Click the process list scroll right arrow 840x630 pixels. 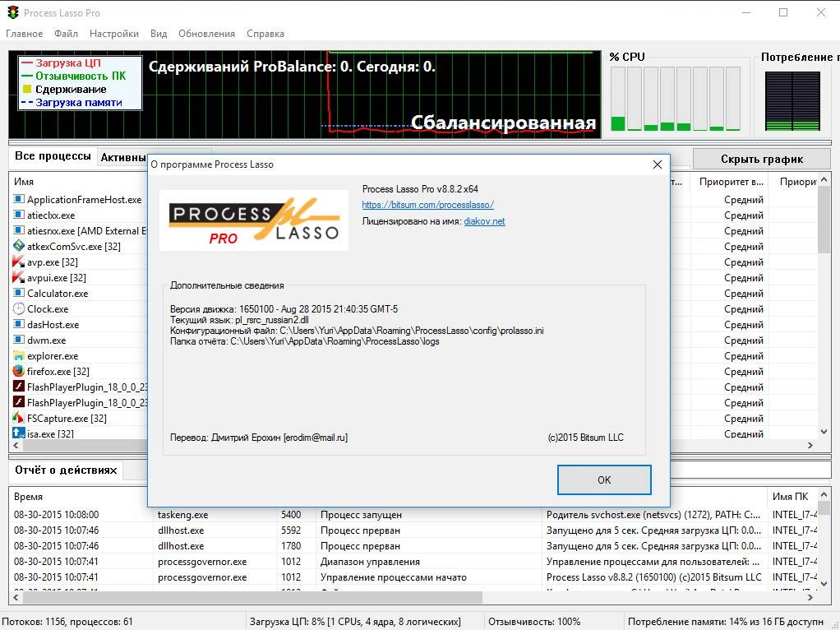click(x=810, y=446)
